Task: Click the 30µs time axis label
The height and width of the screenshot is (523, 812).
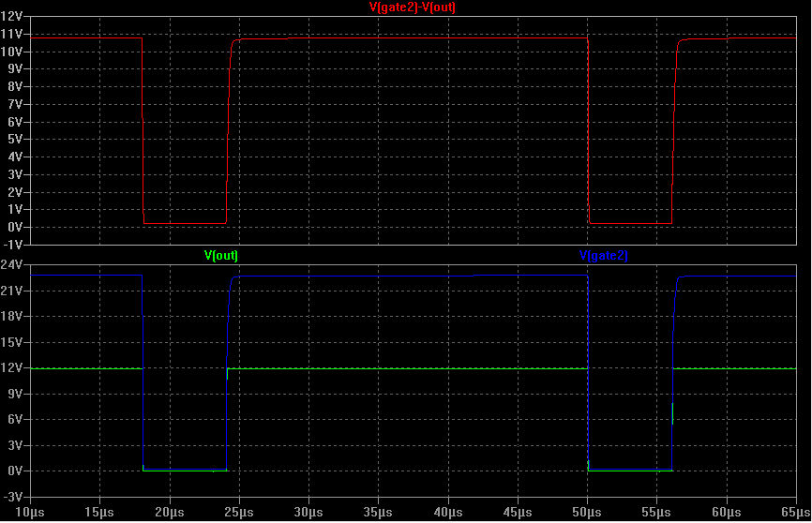Action: coord(308,513)
